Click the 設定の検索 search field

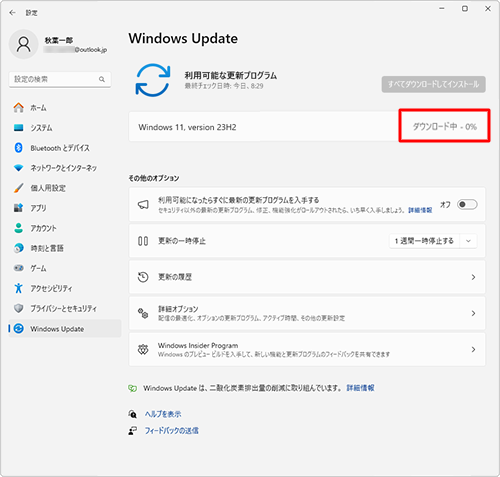(60, 79)
